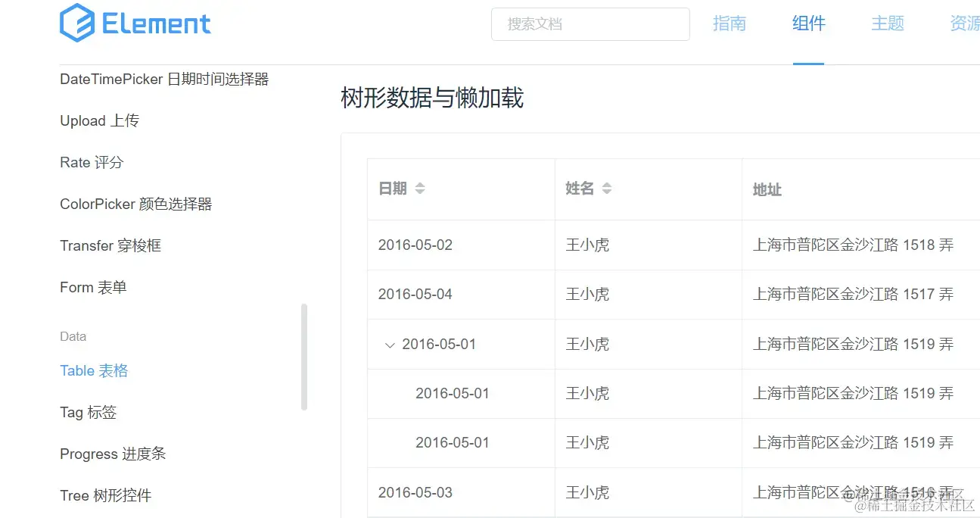Open the 指南 tab
The image size is (980, 518).
pos(730,23)
